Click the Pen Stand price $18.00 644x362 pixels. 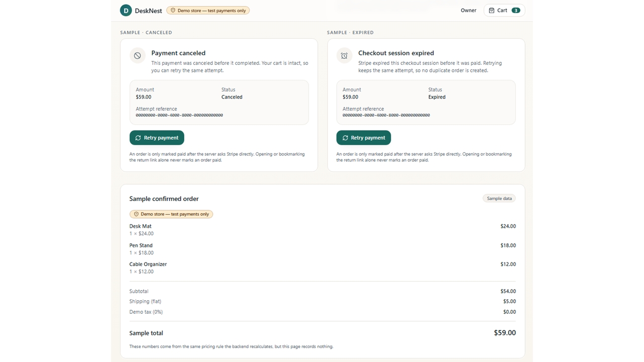508,245
